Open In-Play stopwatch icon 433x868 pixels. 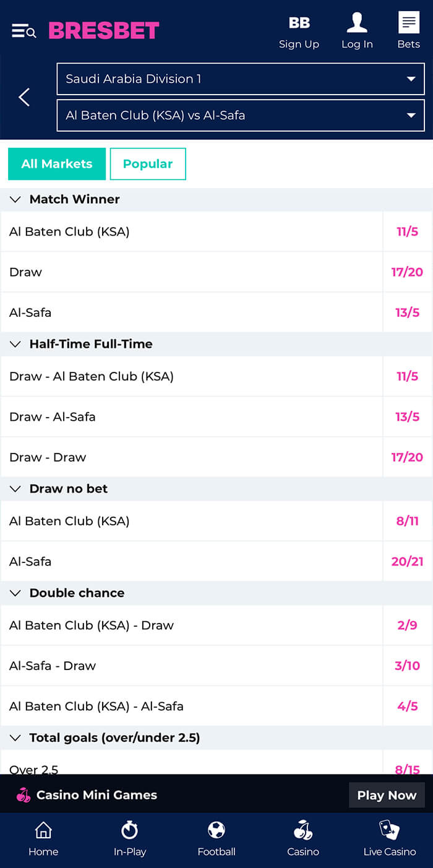coord(130,829)
